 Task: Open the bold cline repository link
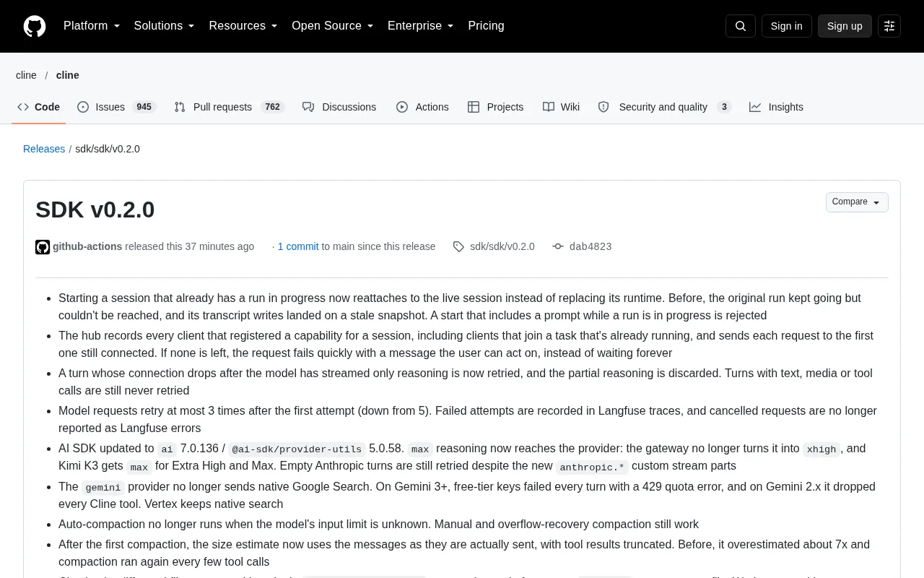[x=68, y=75]
